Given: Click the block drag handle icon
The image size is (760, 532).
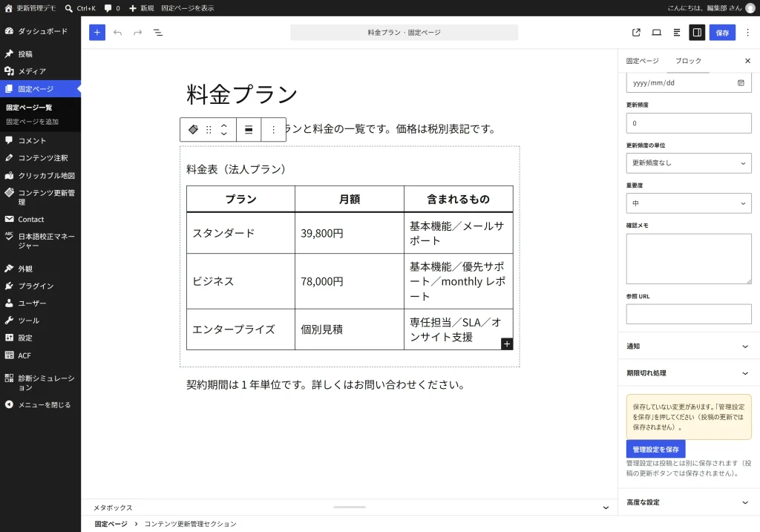Looking at the screenshot, I should [209, 129].
